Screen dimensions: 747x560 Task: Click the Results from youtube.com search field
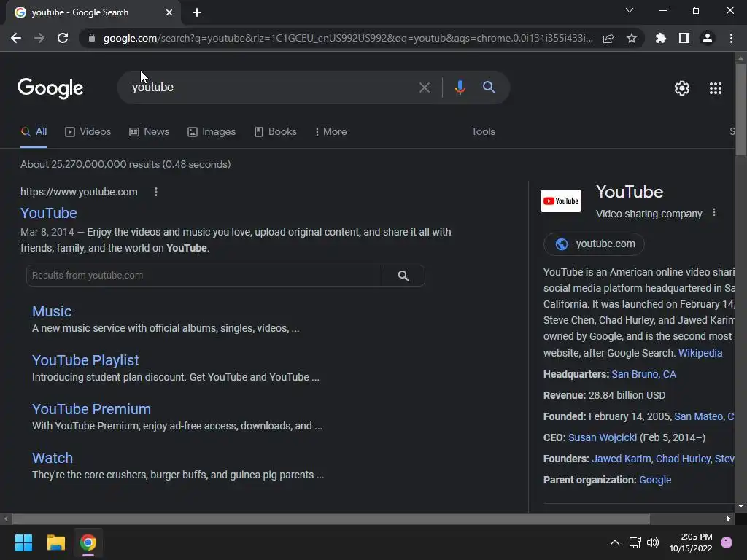click(204, 276)
